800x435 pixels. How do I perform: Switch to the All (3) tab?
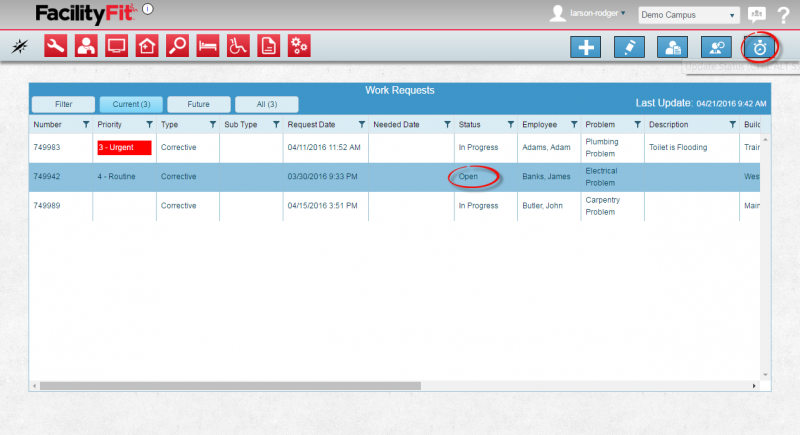click(x=266, y=104)
